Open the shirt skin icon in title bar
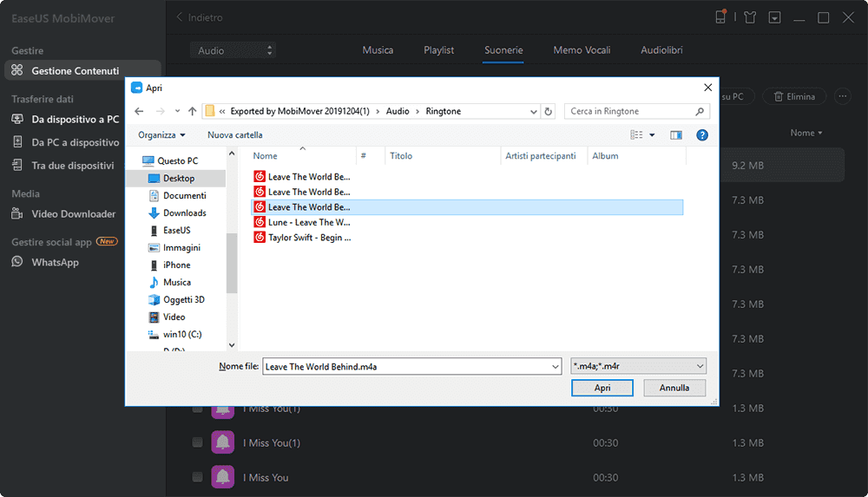The height and width of the screenshot is (497, 868). click(750, 17)
